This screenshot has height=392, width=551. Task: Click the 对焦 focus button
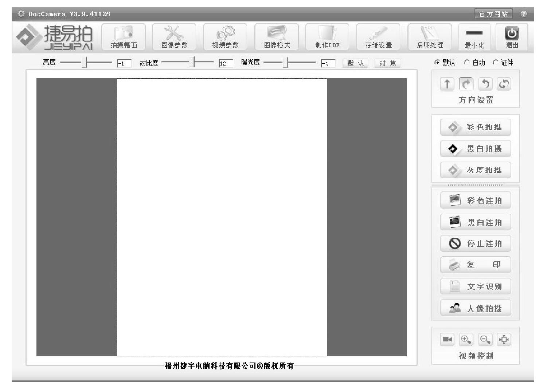[x=387, y=63]
